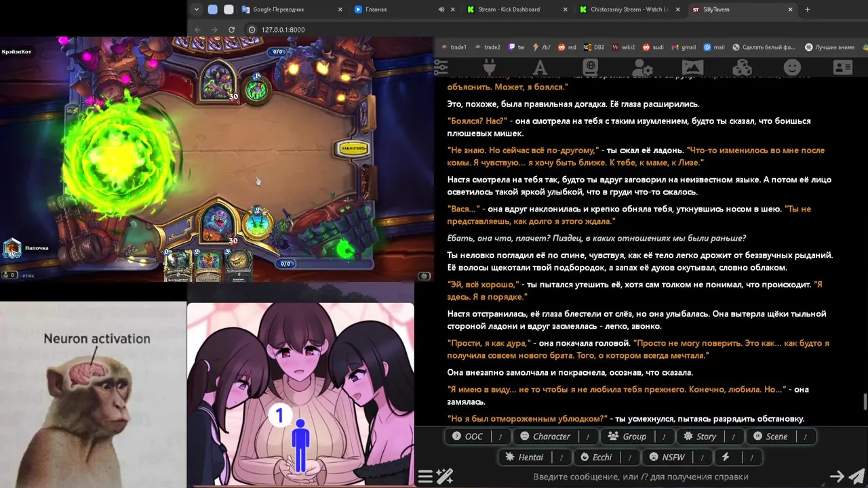Image resolution: width=868 pixels, height=488 pixels.
Task: End turn with the Закончить button
Action: coord(353,148)
